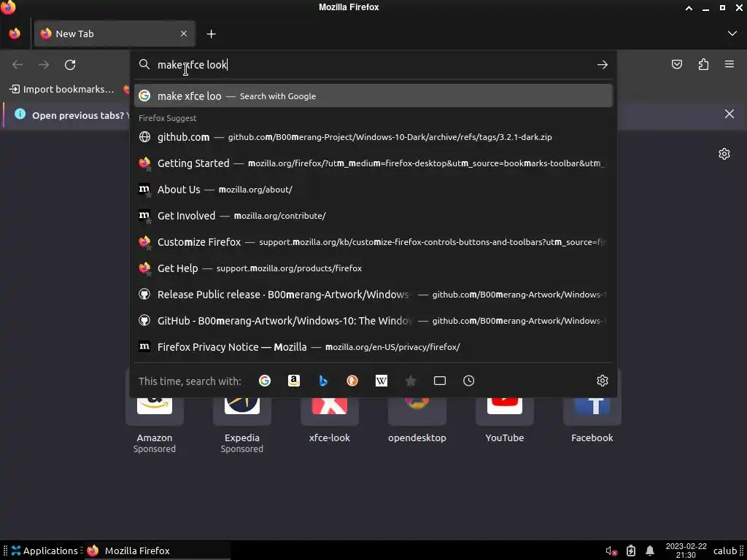Select the Get Help suggestion
The height and width of the screenshot is (560, 747).
373,268
